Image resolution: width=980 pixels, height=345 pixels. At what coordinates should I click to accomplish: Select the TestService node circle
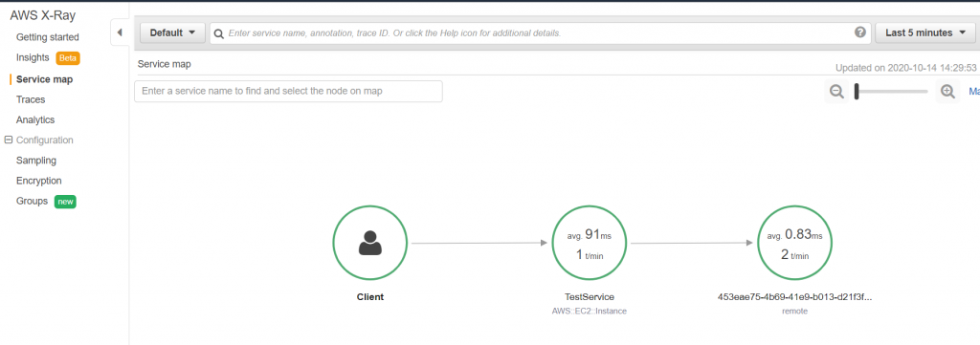pyautogui.click(x=590, y=243)
